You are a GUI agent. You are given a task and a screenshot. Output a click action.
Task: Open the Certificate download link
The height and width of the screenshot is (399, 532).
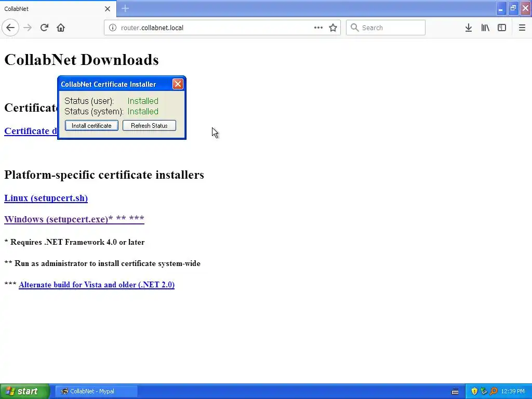click(x=31, y=131)
